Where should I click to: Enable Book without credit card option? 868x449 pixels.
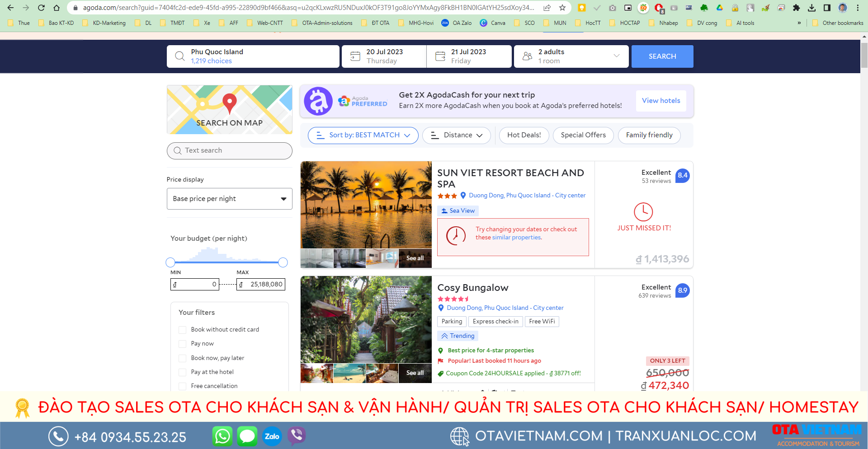(x=183, y=330)
